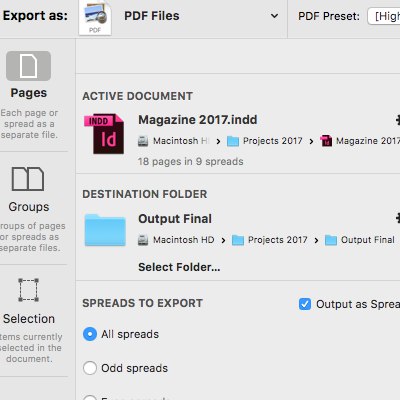Select the Groups open-book icon
This screenshot has width=400, height=400.
coord(28,179)
